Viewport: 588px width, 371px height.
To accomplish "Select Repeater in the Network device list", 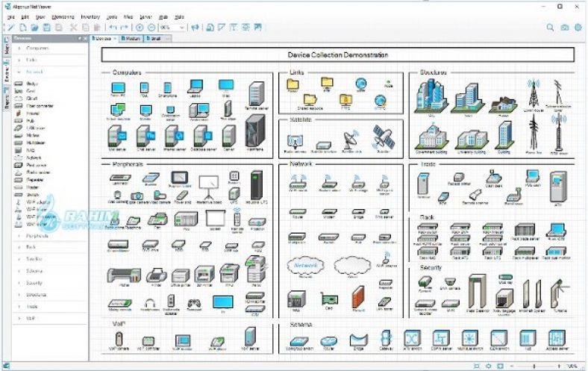I will click(35, 180).
